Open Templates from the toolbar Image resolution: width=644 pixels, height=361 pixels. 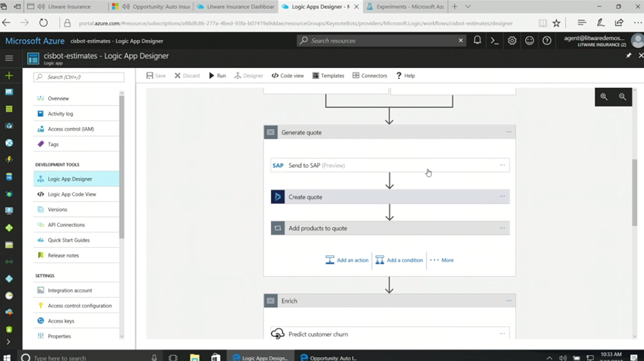tap(328, 76)
